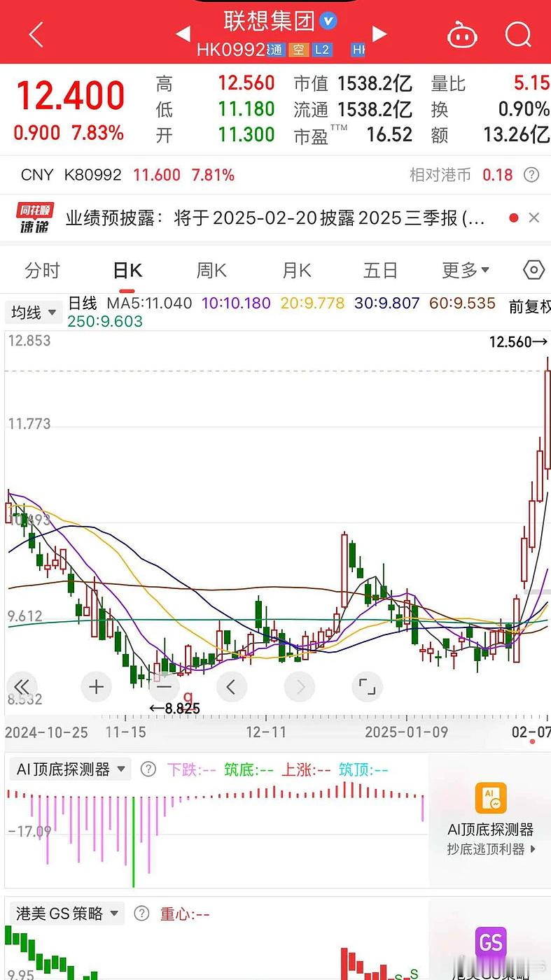The height and width of the screenshot is (980, 551).
Task: Open 更多 period dropdown
Action: pos(466,270)
